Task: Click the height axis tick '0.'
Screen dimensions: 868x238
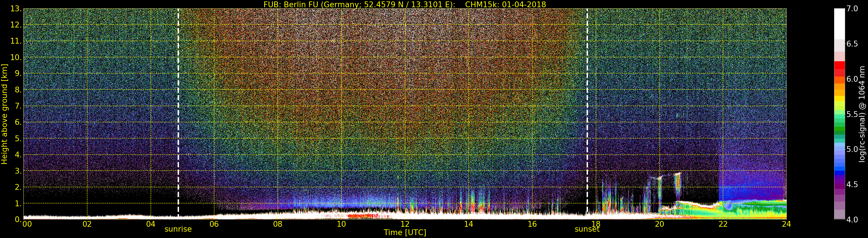Action: click(18, 220)
